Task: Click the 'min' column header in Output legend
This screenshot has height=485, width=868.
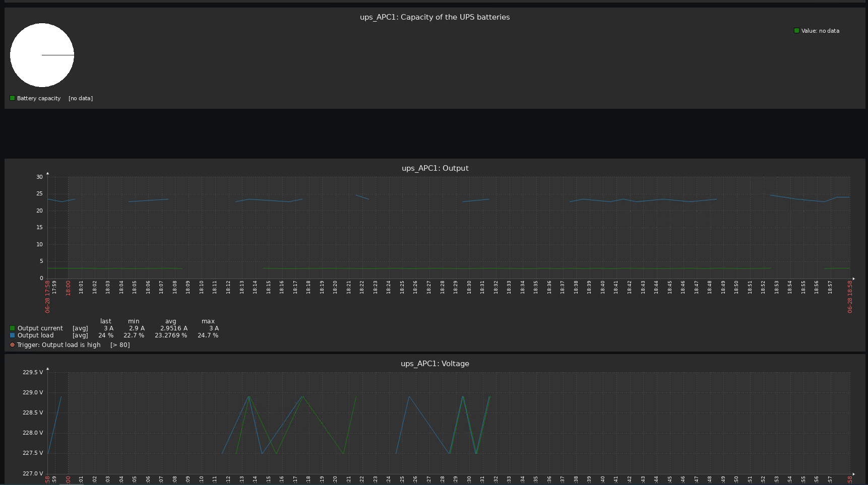Action: click(134, 321)
